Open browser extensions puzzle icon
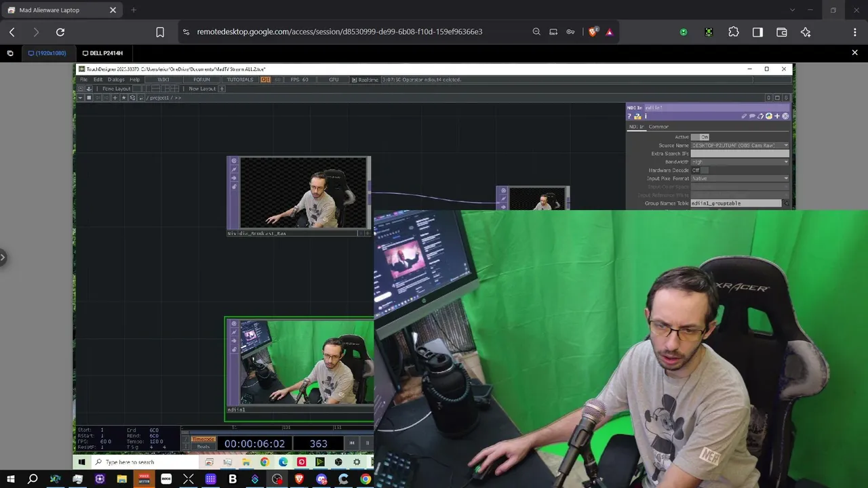This screenshot has width=868, height=488. pos(734,32)
